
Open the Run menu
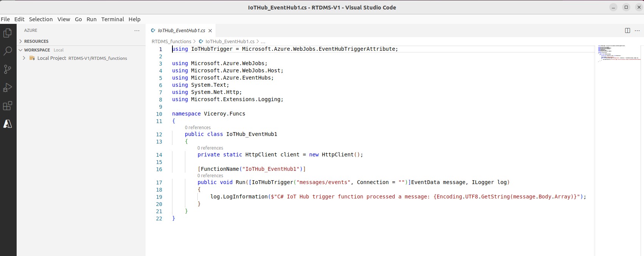(x=92, y=19)
